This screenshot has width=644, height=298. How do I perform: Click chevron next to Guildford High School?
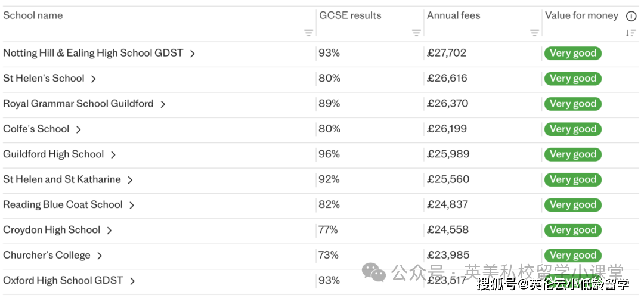(113, 154)
